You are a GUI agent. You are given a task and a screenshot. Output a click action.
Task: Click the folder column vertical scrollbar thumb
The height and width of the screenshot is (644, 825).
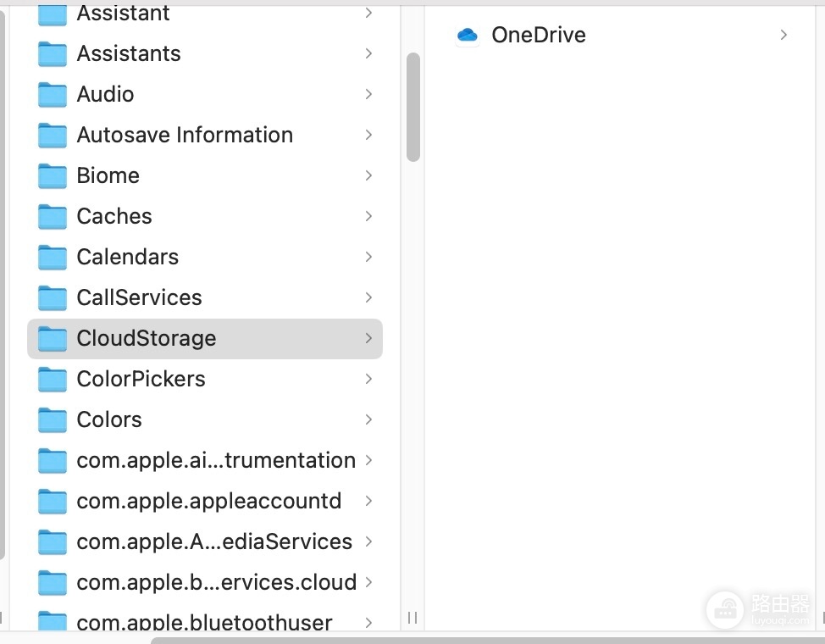pyautogui.click(x=413, y=107)
